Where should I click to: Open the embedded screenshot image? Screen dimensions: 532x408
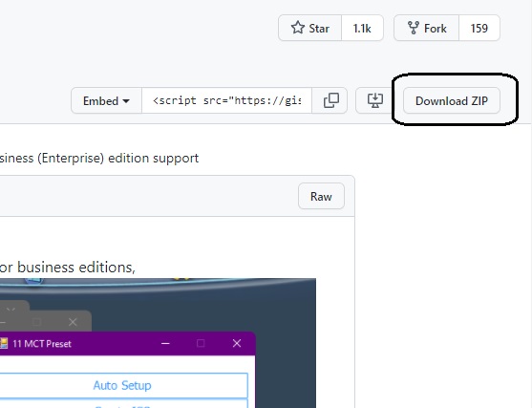pos(158,343)
